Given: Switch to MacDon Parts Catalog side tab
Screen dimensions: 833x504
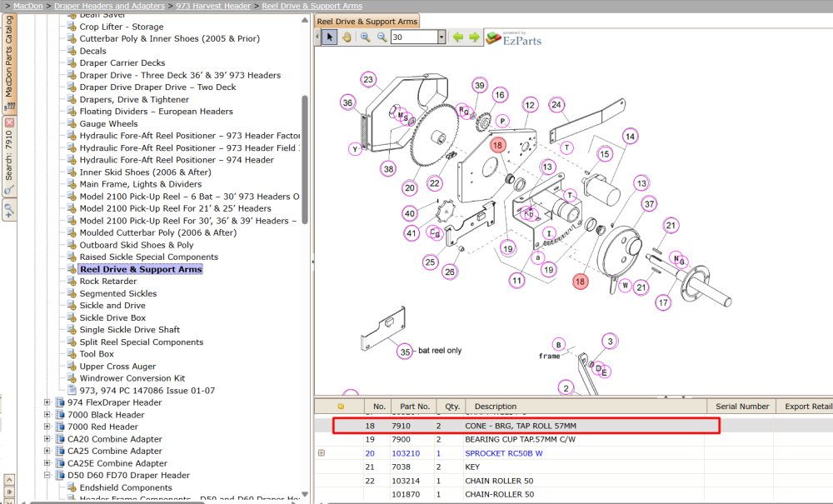Looking at the screenshot, I should pyautogui.click(x=9, y=62).
